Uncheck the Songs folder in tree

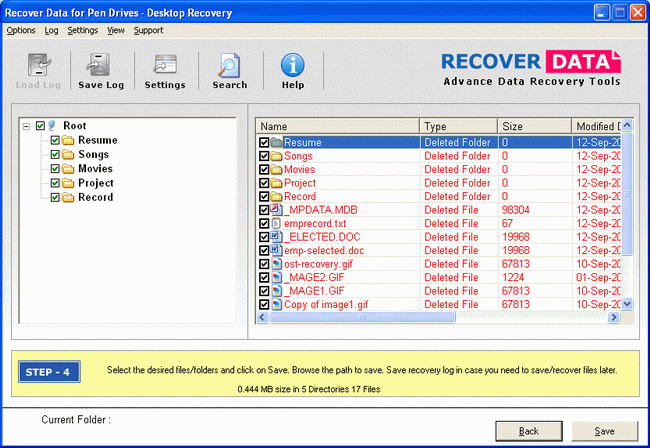(56, 155)
